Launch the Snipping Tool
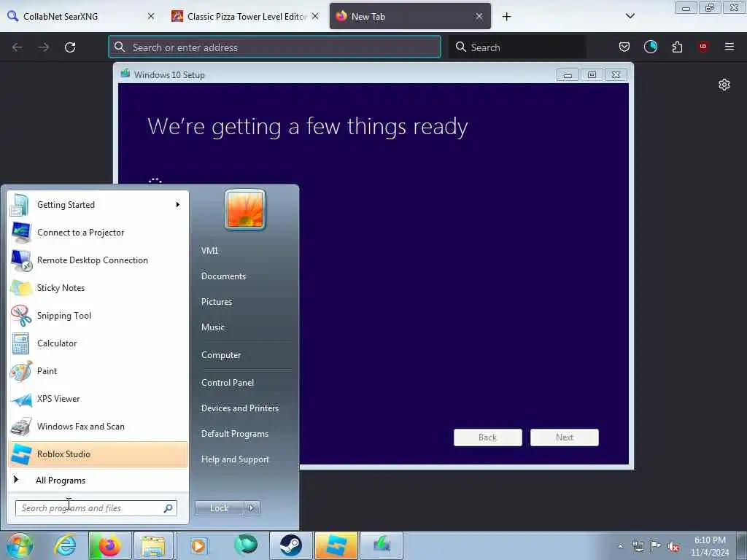Viewport: 747px width, 560px height. click(98, 315)
